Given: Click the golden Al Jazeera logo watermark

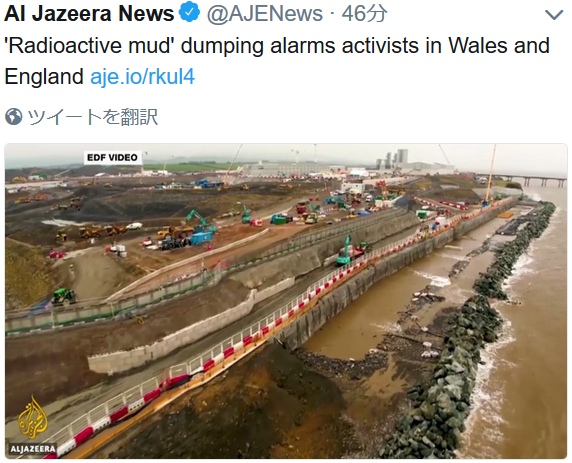Looking at the screenshot, I should coord(33,420).
